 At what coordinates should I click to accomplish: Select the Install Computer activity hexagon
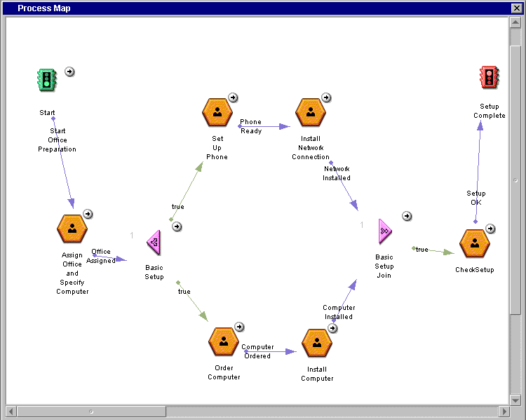(317, 343)
